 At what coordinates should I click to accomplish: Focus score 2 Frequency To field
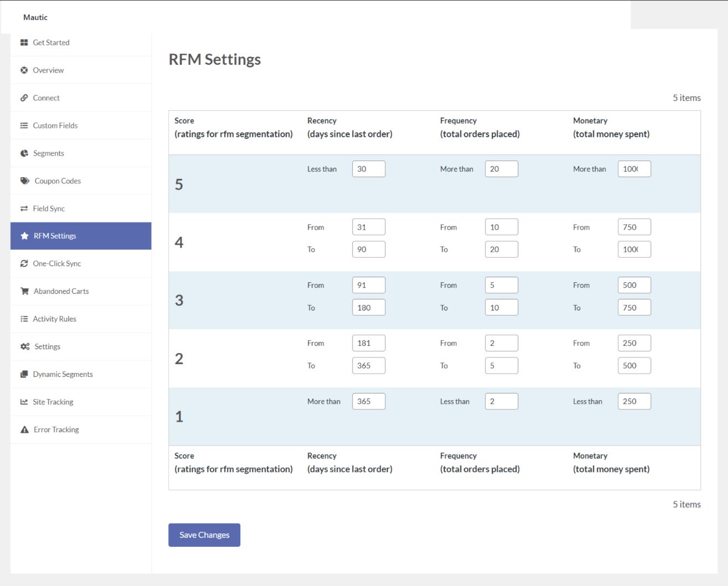(502, 365)
